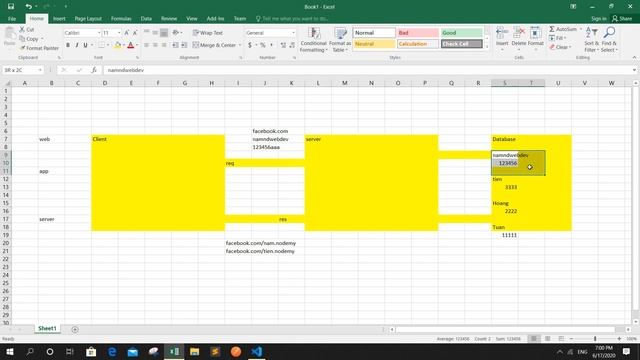Open the Merge & Center dropdown arrow
The width and height of the screenshot is (640, 360).
[240, 45]
